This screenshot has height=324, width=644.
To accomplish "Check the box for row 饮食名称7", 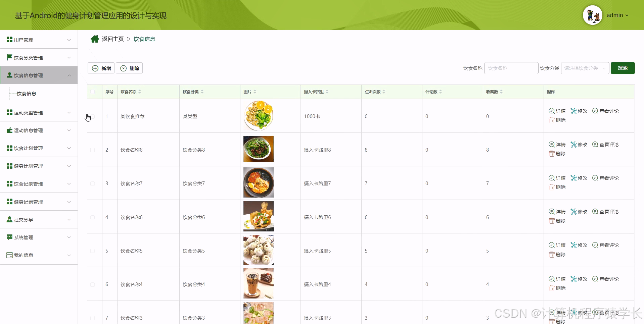I will pos(93,183).
